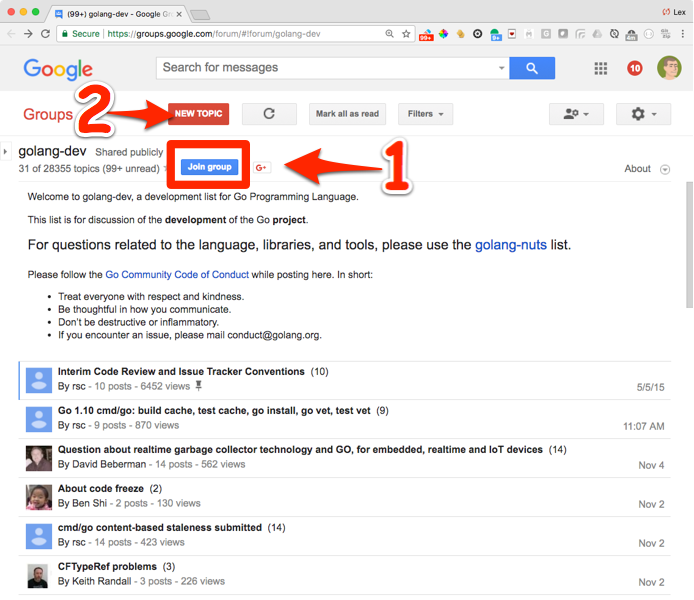Bookmark page with the star icon
This screenshot has height=600, width=694.
point(406,33)
